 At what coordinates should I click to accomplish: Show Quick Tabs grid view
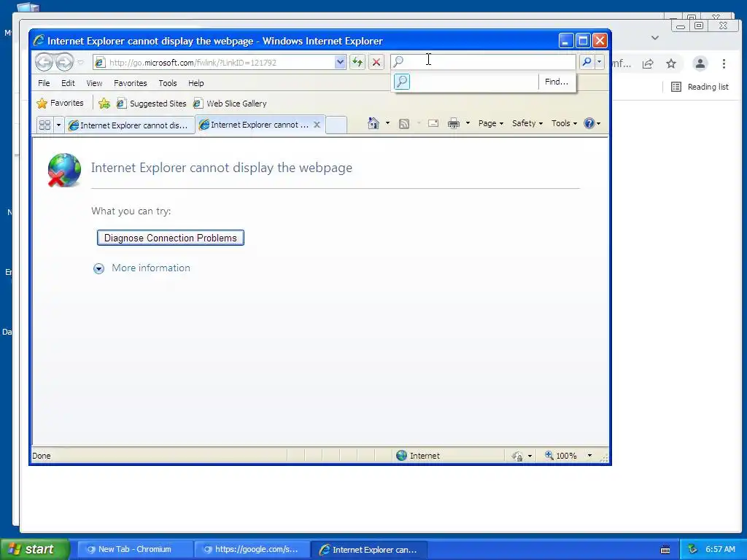click(44, 125)
